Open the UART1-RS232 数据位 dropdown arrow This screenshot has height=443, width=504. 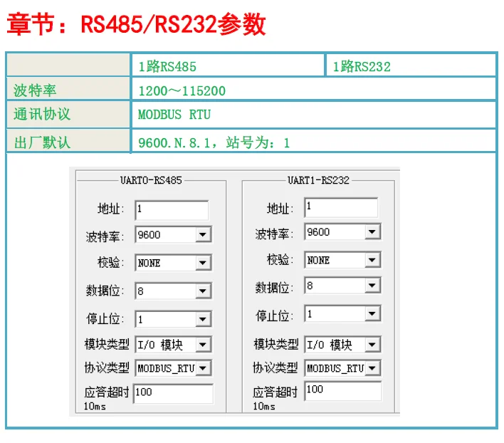[x=372, y=286]
